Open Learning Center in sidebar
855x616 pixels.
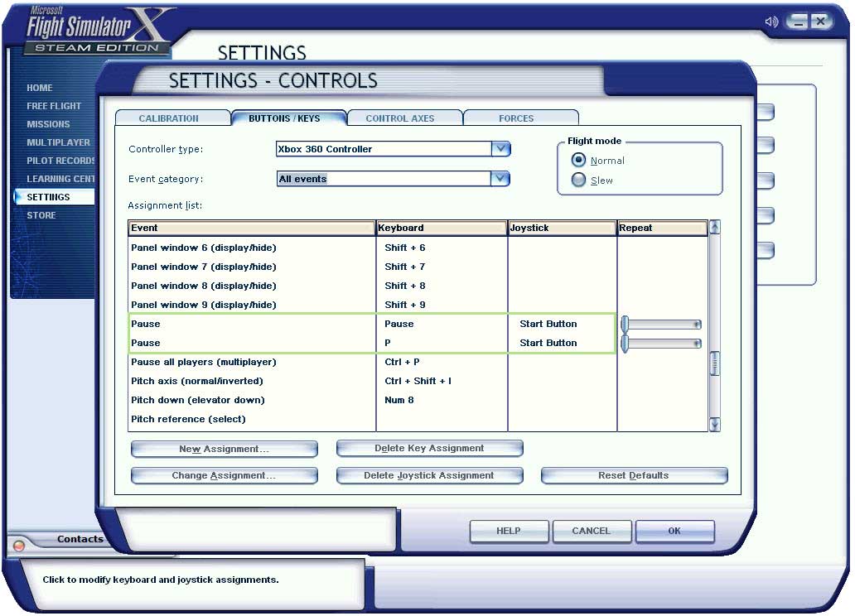tap(60, 179)
